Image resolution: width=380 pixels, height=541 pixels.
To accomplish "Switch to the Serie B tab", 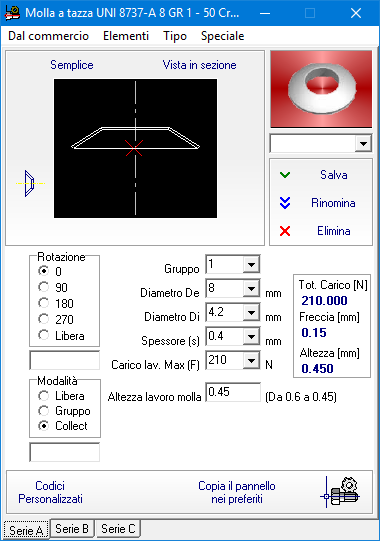I will click(x=72, y=529).
